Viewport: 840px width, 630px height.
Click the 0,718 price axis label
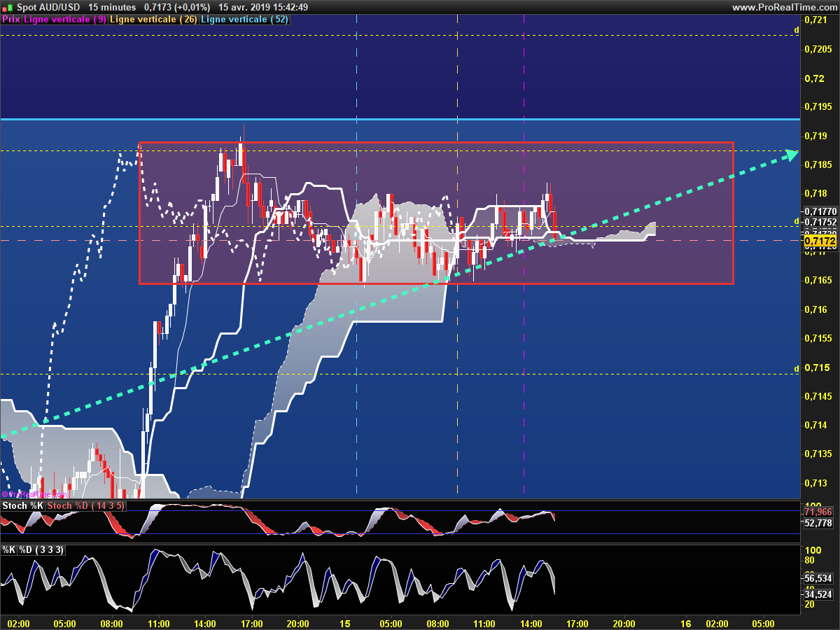tap(816, 193)
